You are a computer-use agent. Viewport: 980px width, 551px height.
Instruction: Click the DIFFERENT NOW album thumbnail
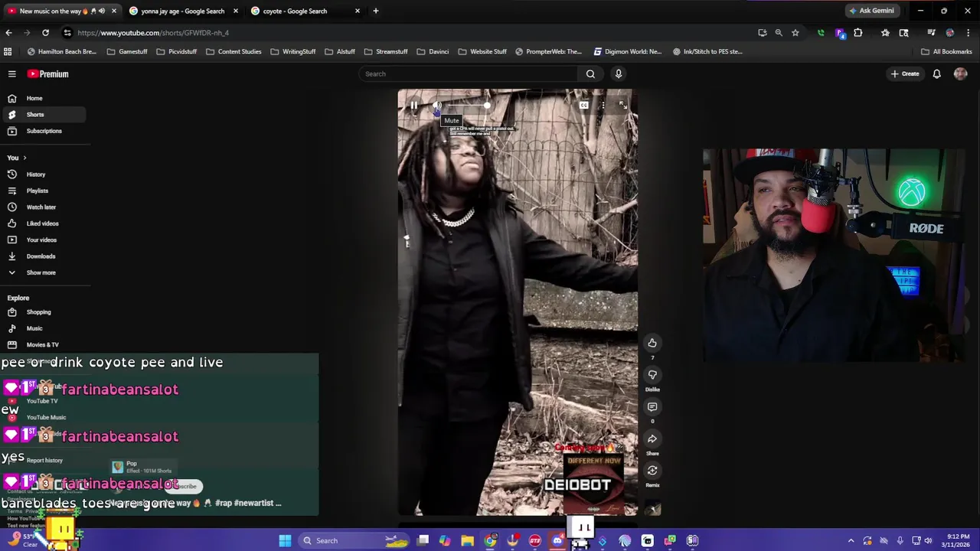click(x=594, y=484)
